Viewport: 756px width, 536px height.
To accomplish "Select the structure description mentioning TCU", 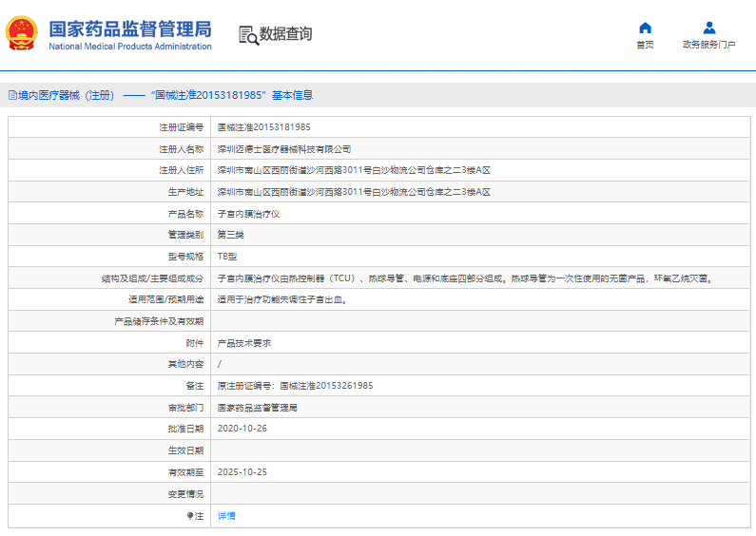I will 466,278.
